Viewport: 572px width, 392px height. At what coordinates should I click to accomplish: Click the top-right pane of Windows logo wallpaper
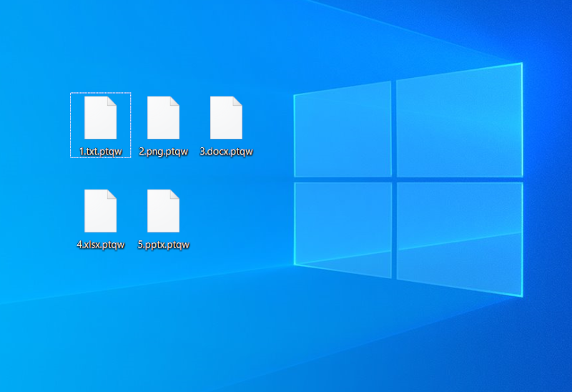tap(458, 122)
